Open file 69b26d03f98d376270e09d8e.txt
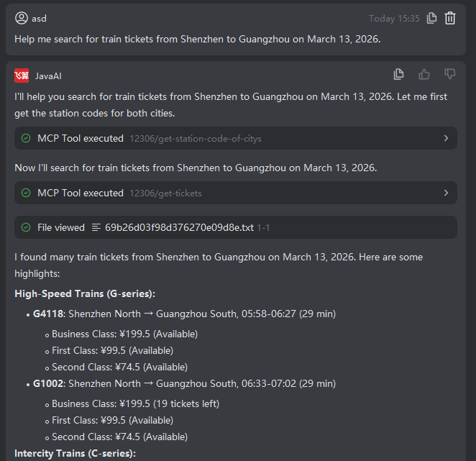The height and width of the screenshot is (461, 476). [x=179, y=227]
